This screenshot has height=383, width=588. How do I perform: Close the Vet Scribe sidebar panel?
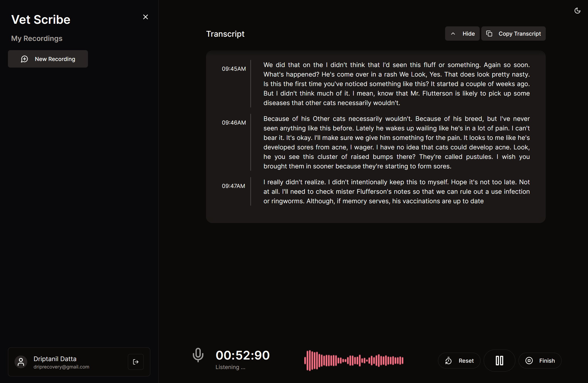(145, 17)
